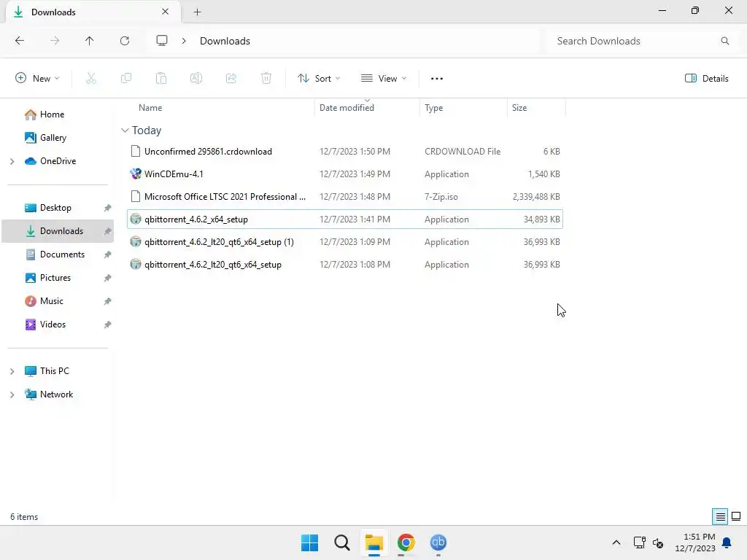This screenshot has width=747, height=560.
Task: Click the Copy toolbar icon
Action: [x=126, y=79]
